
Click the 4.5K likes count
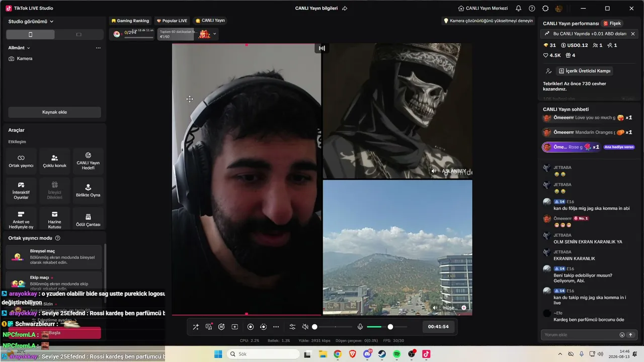(x=552, y=55)
